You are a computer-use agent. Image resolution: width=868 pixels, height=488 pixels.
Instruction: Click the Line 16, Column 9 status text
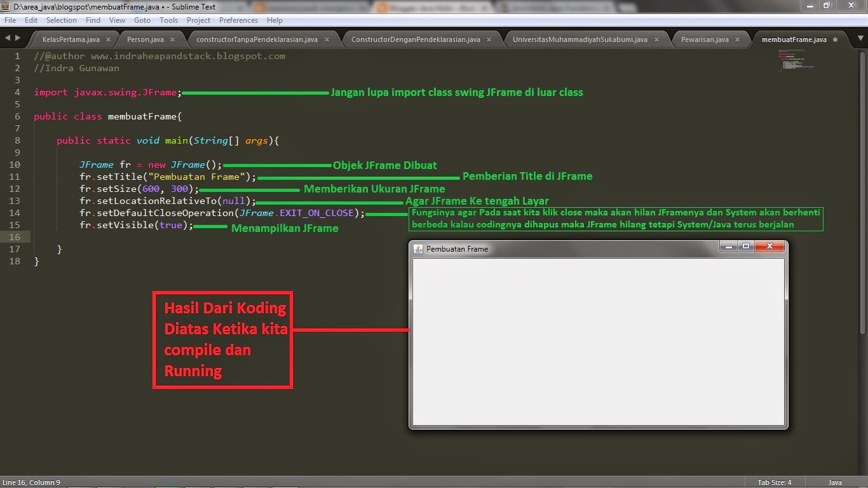[x=32, y=482]
